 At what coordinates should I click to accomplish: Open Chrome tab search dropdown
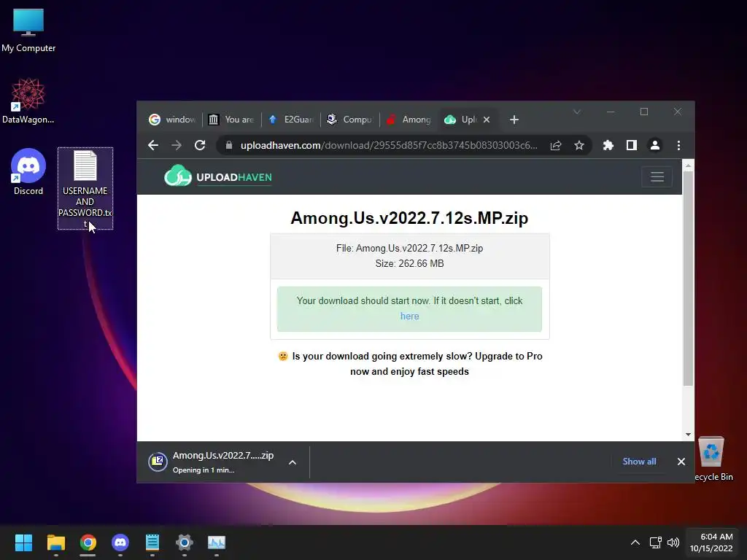pos(577,112)
